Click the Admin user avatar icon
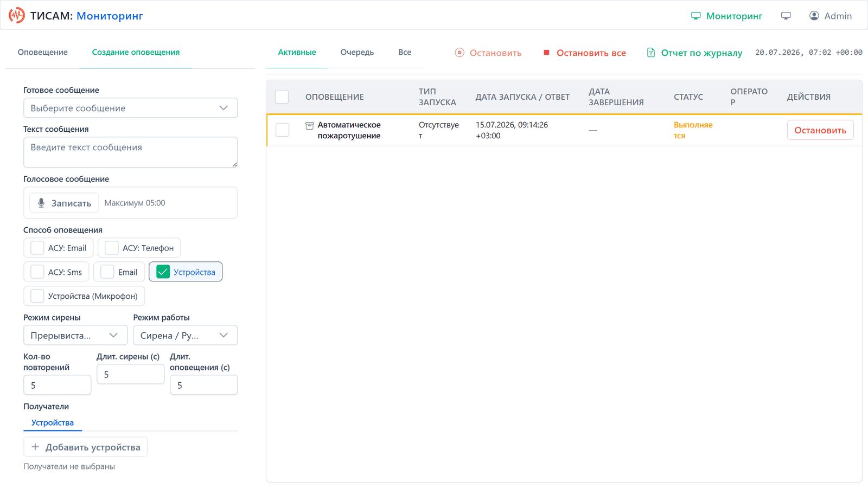 814,16
